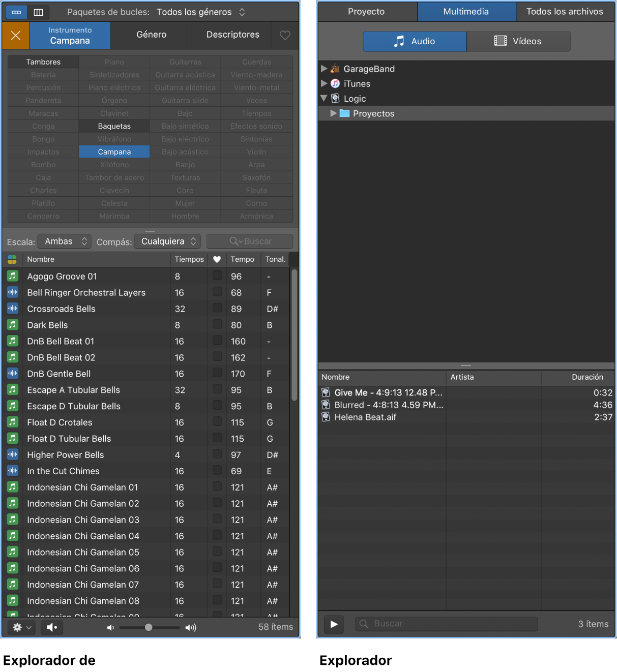Open the gear menu dropdown chevron
617x672 pixels.
coord(29,628)
